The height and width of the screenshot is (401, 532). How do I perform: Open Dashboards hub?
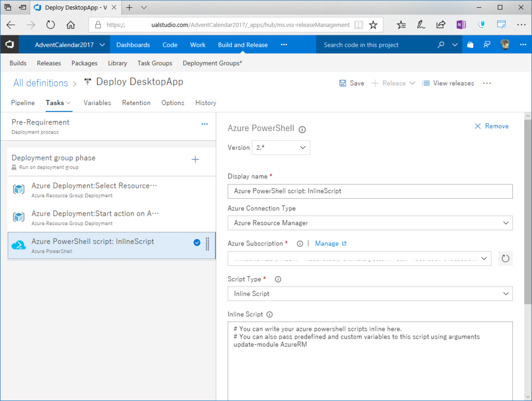pyautogui.click(x=133, y=45)
